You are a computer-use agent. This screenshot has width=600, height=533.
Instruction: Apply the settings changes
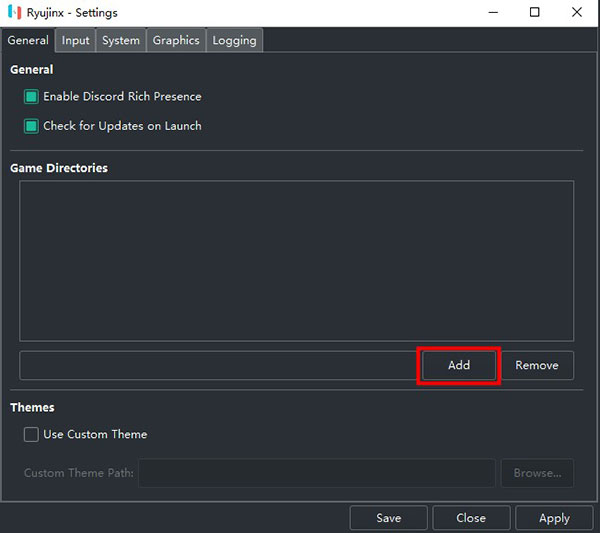point(554,518)
